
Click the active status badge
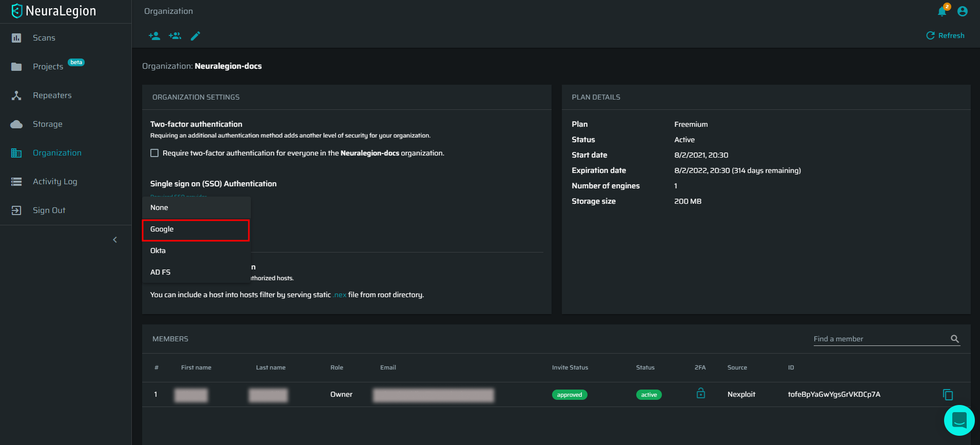point(649,395)
